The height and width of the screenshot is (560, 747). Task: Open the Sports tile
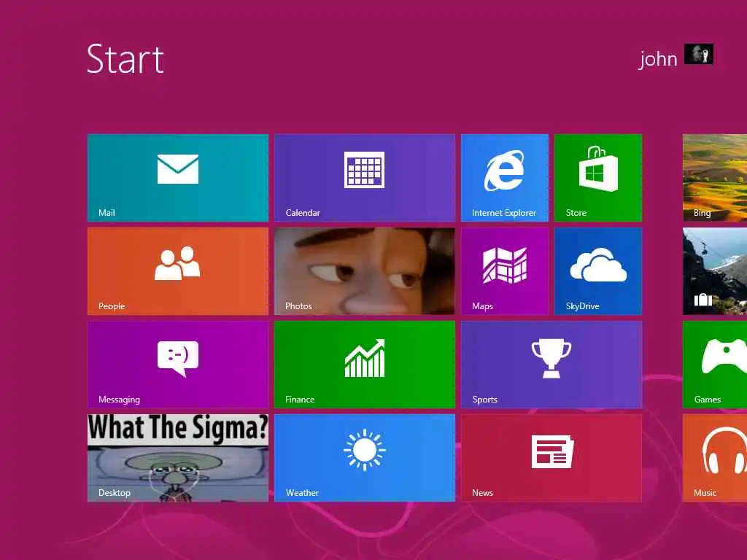click(x=551, y=365)
